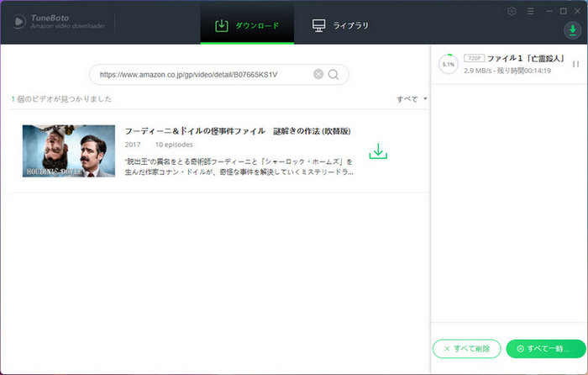Clear the URL search field

pos(318,74)
